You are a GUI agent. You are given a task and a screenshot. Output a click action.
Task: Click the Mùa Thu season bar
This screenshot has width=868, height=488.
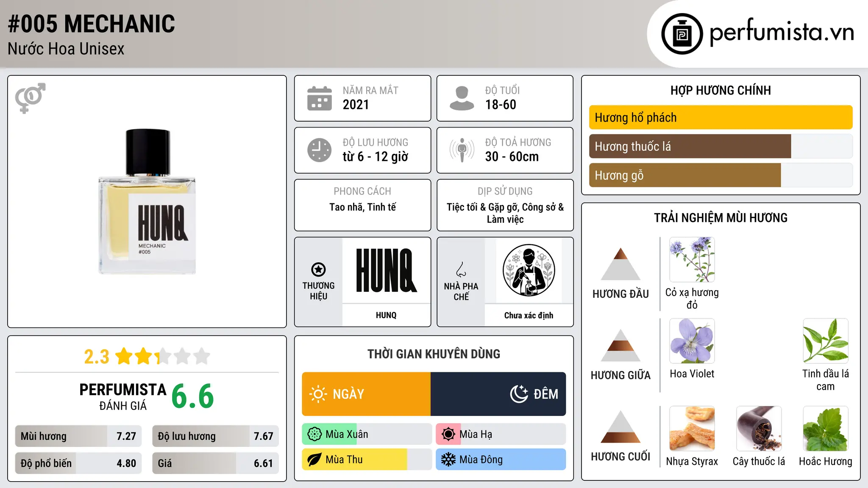367,460
